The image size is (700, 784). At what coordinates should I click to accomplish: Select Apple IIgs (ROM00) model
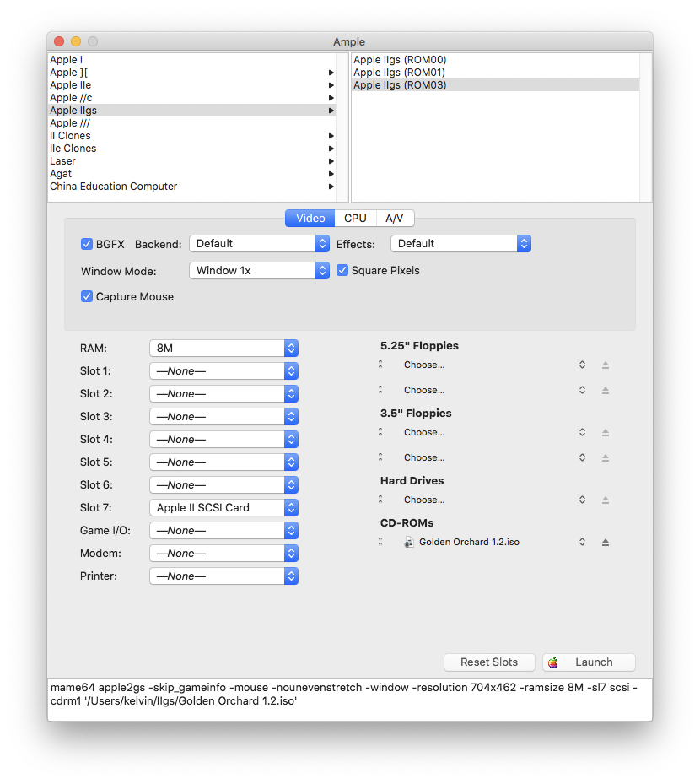click(x=495, y=60)
